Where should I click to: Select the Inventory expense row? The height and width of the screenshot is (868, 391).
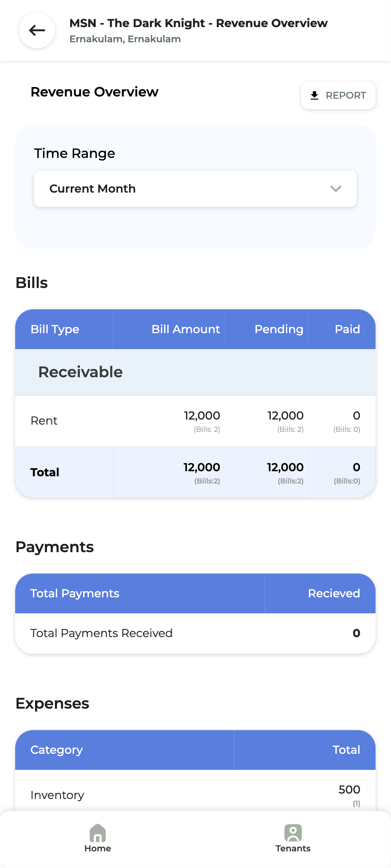[195, 794]
